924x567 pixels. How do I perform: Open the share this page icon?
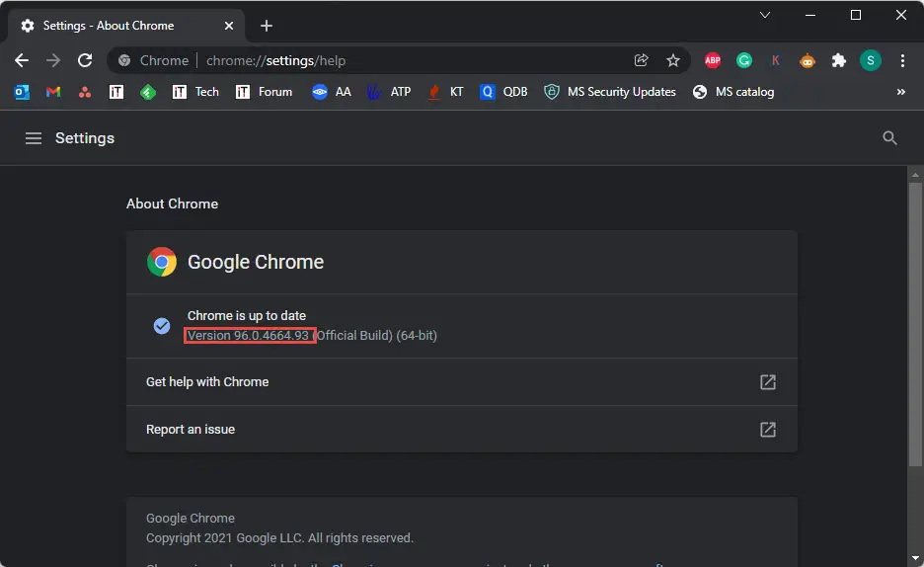click(x=641, y=60)
